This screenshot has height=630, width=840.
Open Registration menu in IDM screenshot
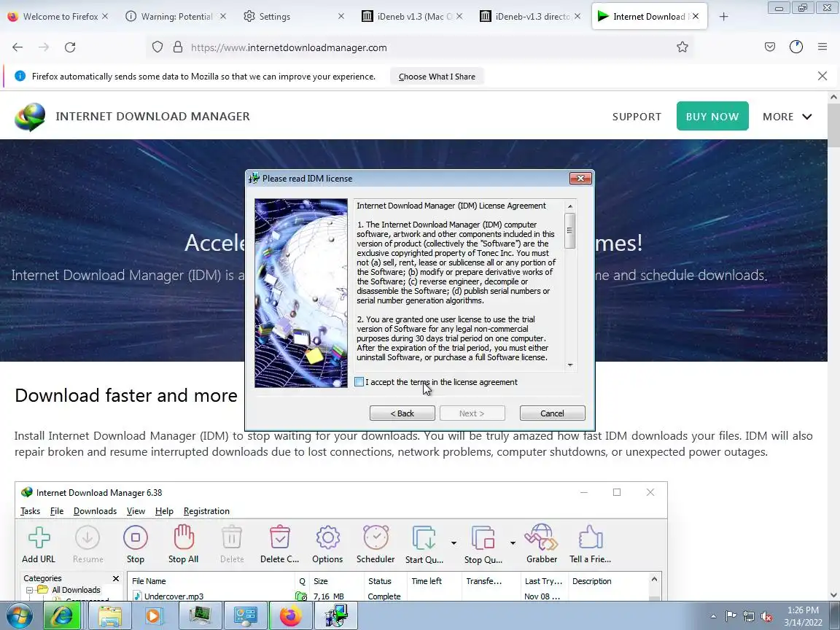(206, 511)
